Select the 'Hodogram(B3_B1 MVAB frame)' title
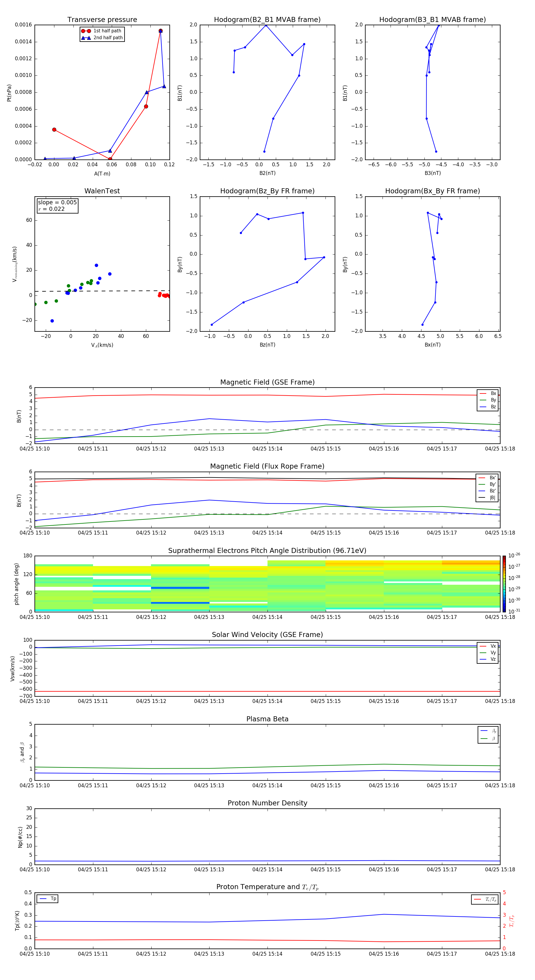Viewport: 535px width, 980px height. (432, 20)
